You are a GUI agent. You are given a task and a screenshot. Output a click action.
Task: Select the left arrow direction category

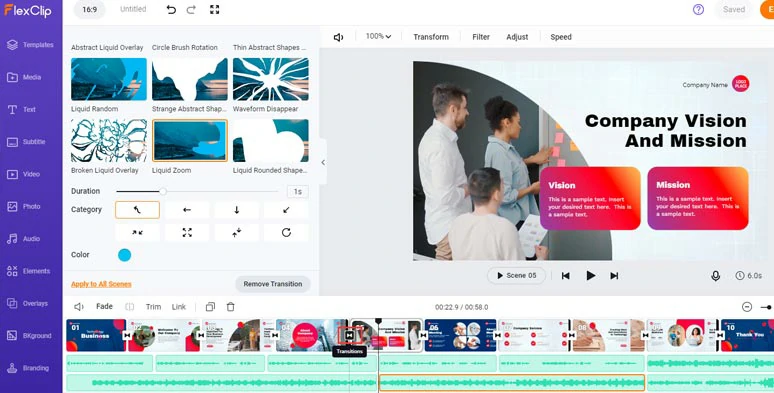(187, 210)
